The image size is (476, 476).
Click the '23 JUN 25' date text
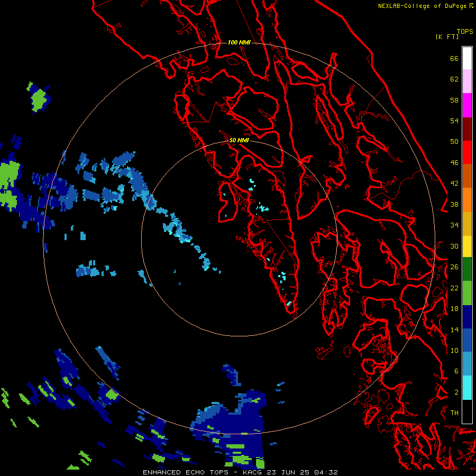pos(288,472)
